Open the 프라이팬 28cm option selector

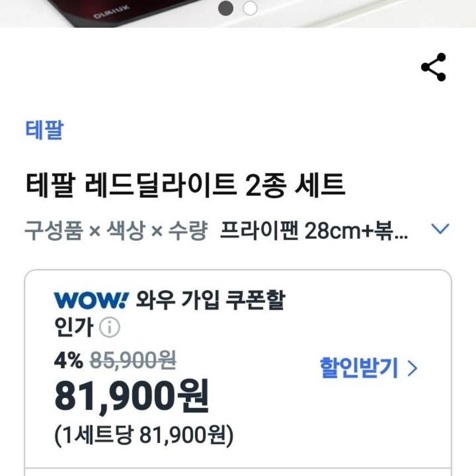314,231
